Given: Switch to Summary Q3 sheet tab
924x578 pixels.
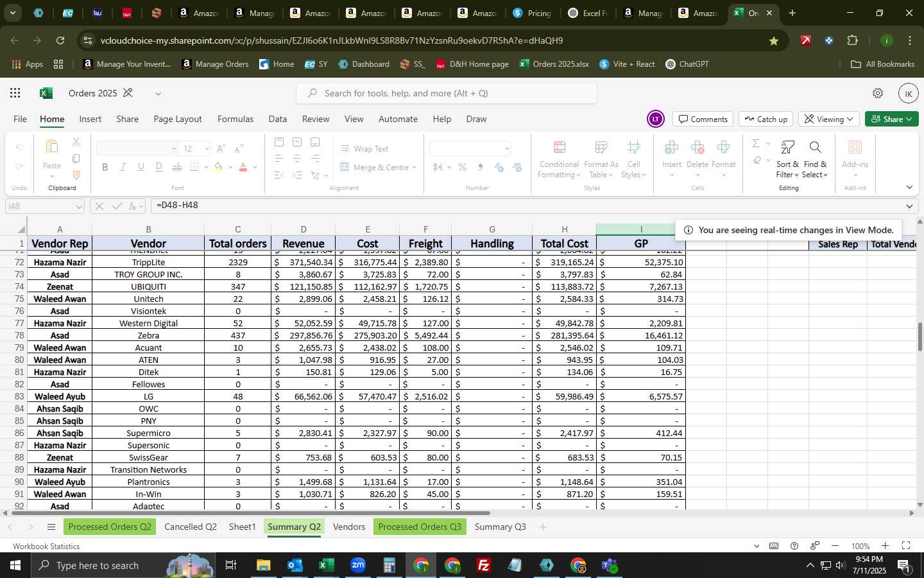Looking at the screenshot, I should tap(500, 527).
